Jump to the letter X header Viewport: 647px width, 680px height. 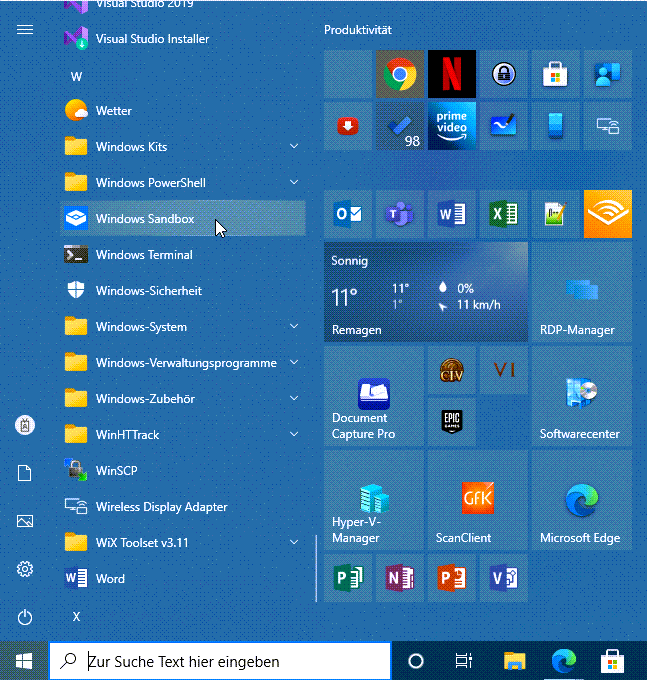76,617
